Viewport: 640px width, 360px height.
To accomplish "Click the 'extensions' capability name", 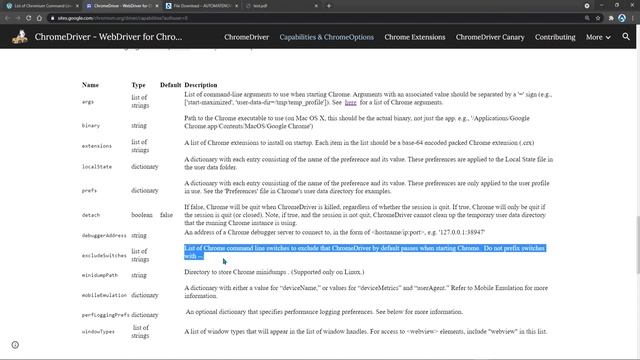I will [x=97, y=146].
